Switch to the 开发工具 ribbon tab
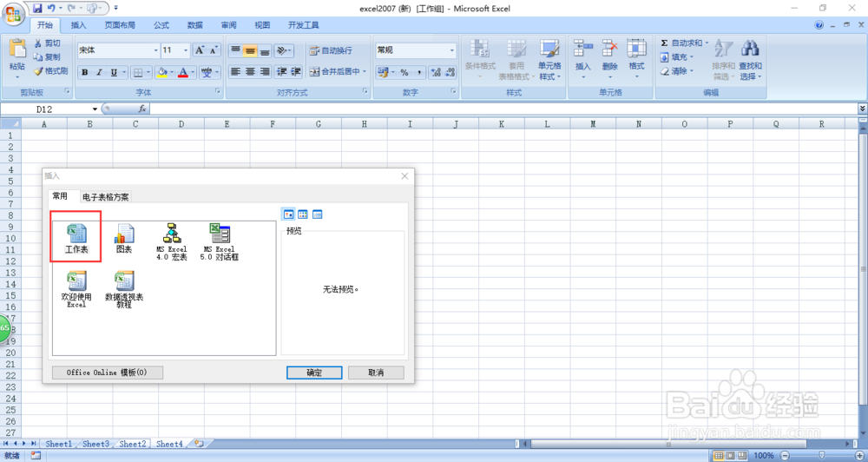The width and height of the screenshot is (868, 462). [x=303, y=25]
